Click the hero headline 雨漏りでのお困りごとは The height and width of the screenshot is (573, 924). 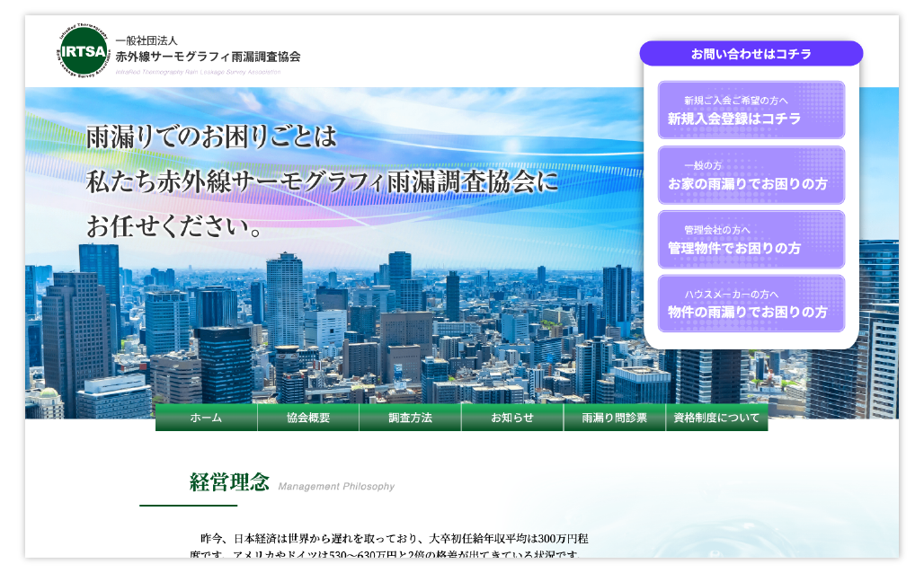pyautogui.click(x=211, y=137)
